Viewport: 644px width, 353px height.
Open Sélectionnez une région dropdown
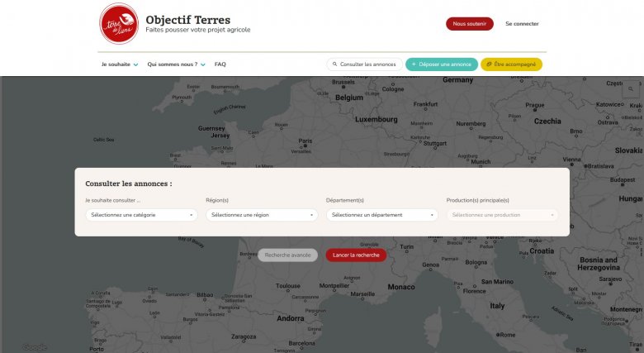[x=262, y=215]
